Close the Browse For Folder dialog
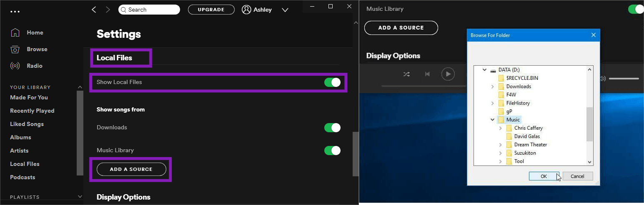644x205 pixels. click(594, 35)
